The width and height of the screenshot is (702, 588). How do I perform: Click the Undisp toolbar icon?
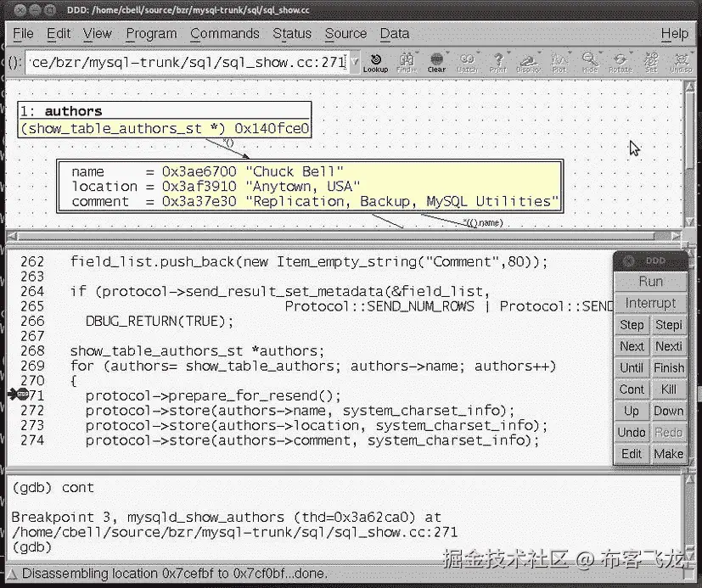(x=681, y=62)
